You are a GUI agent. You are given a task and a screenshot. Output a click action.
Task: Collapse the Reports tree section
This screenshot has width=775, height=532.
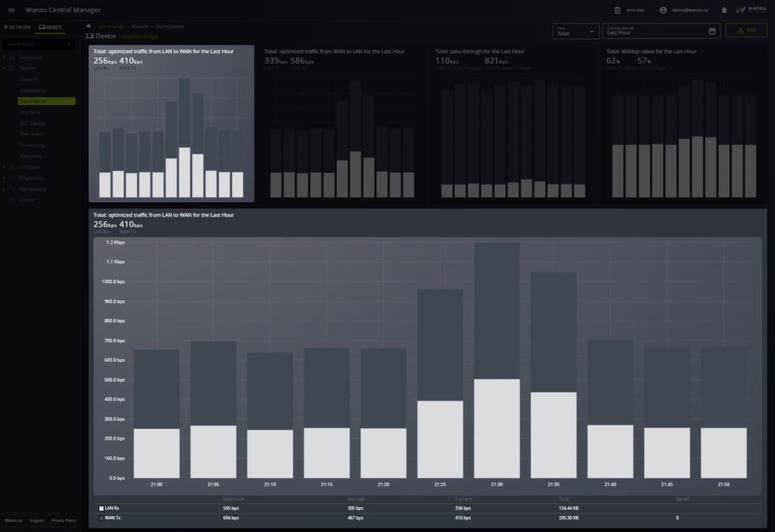tap(4, 68)
